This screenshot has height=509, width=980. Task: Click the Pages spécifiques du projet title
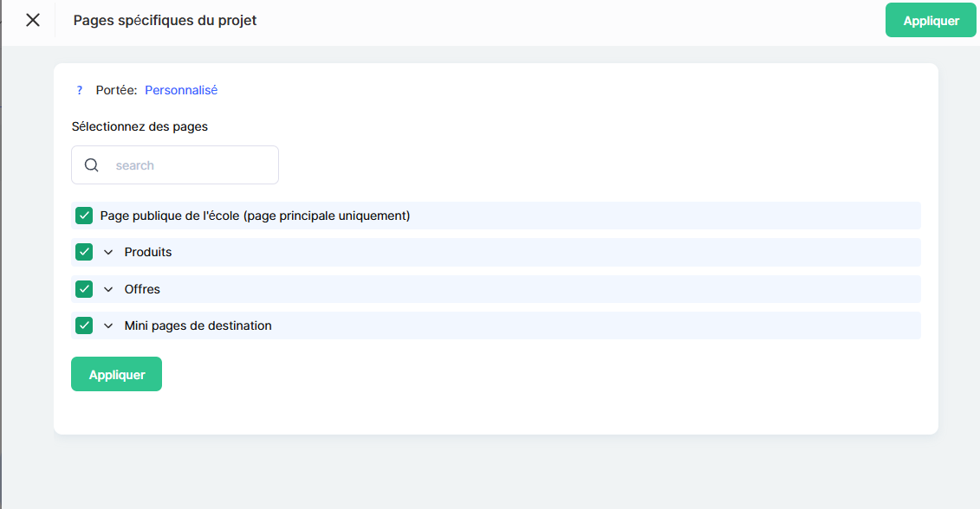pos(165,21)
